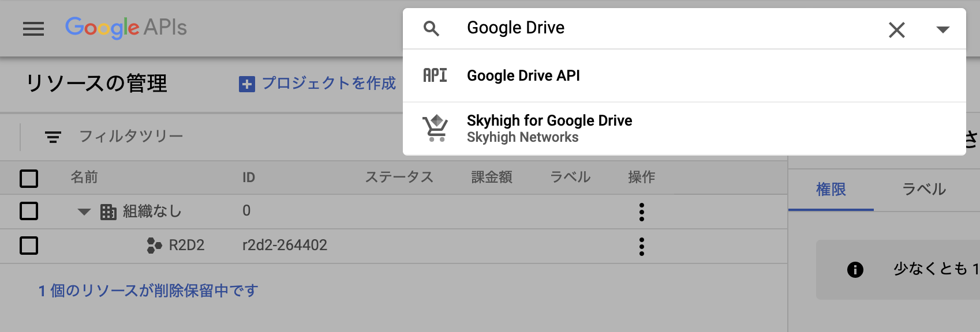Viewport: 980px width, 332px height.
Task: Clear the search field with X
Action: (x=896, y=29)
